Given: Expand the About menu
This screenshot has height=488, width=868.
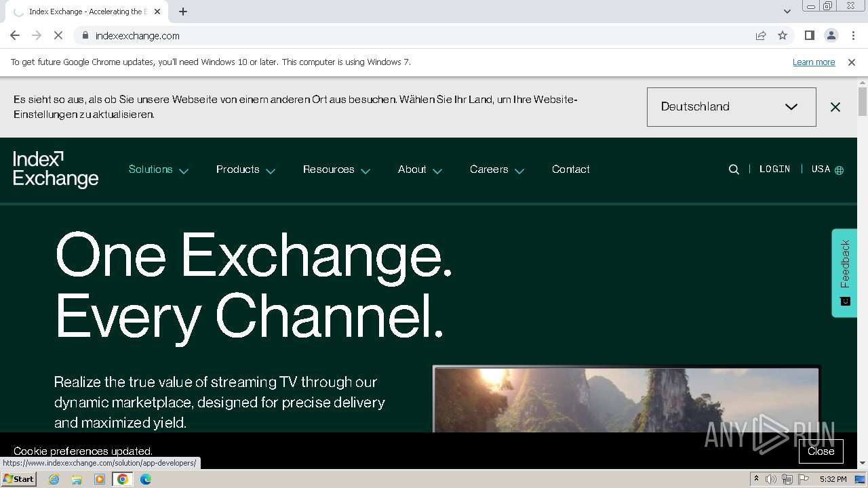Looking at the screenshot, I should pyautogui.click(x=420, y=169).
